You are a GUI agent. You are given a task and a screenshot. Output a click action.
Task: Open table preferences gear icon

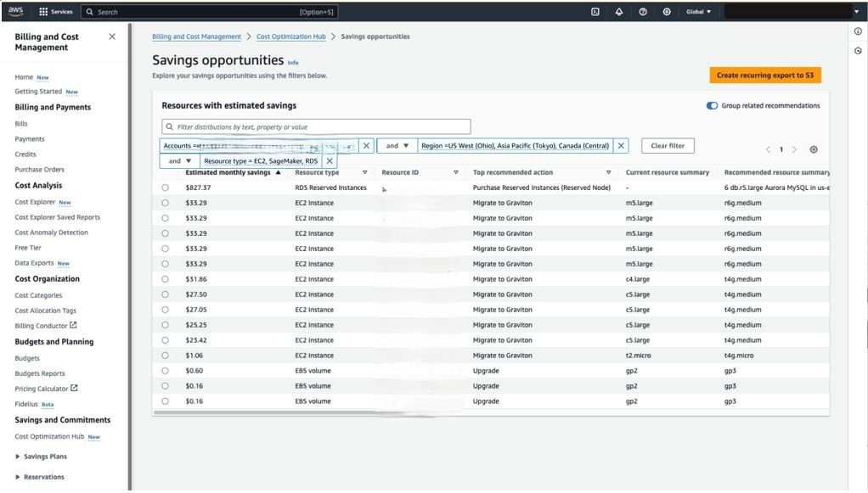click(813, 149)
